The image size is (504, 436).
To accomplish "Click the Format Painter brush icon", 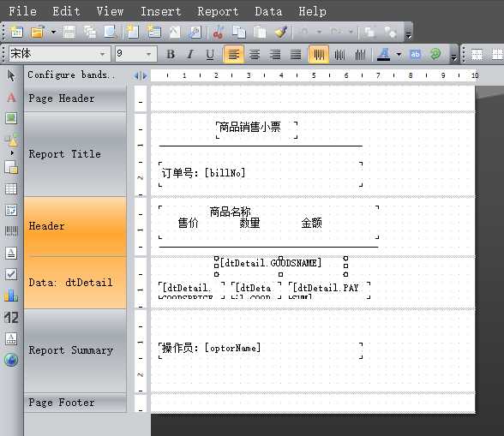I will (281, 33).
